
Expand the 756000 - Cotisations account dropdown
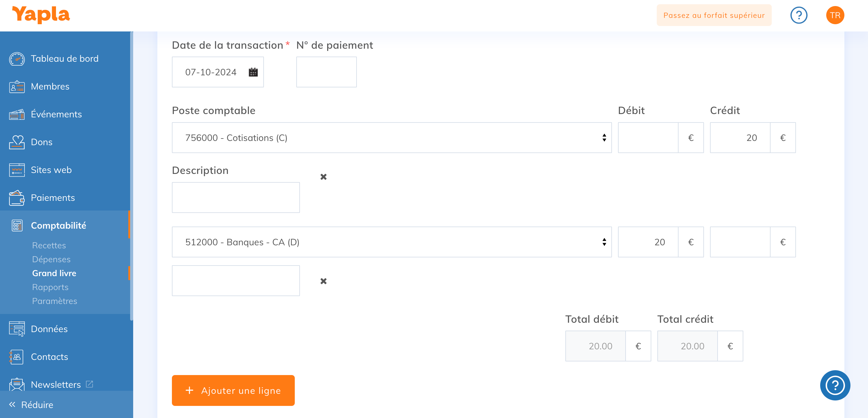[392, 138]
